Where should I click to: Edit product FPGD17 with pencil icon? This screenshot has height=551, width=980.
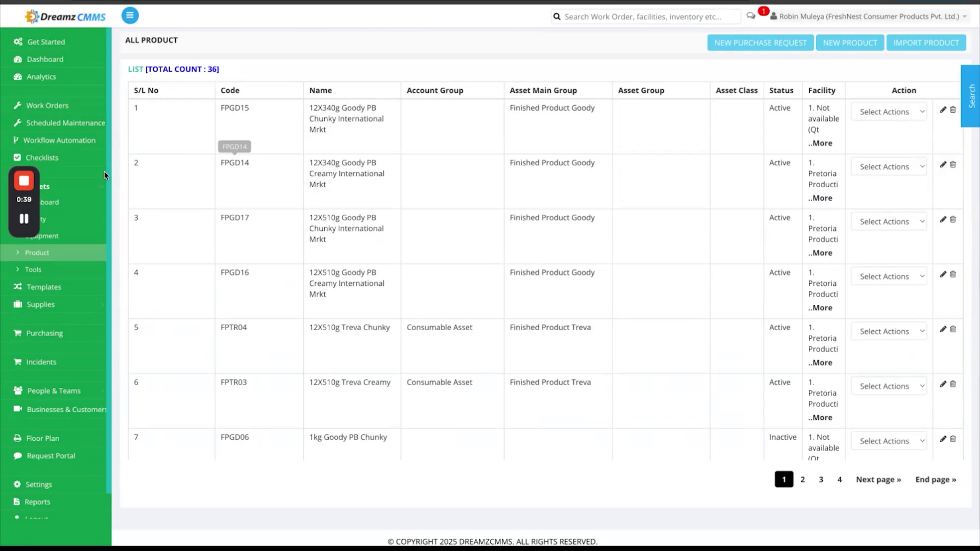coord(943,219)
